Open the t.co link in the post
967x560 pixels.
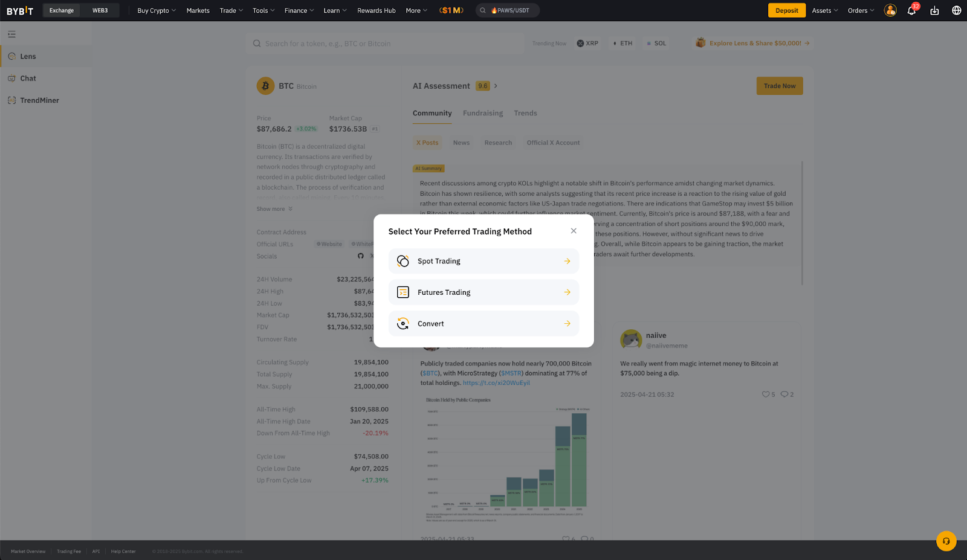coord(496,383)
